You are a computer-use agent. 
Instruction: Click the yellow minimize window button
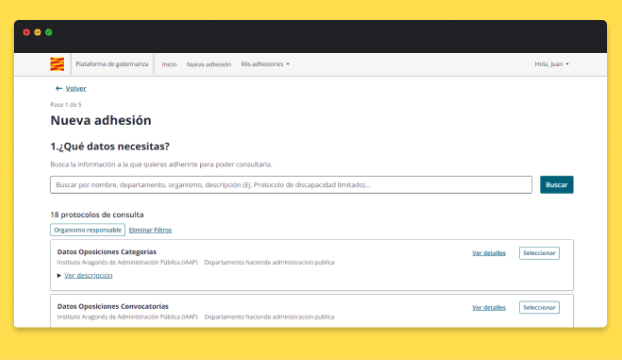tap(38, 32)
